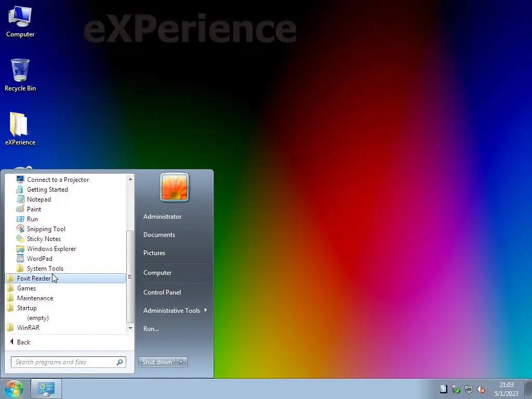Image resolution: width=532 pixels, height=399 pixels.
Task: Open Administrator user folder
Action: 162,217
